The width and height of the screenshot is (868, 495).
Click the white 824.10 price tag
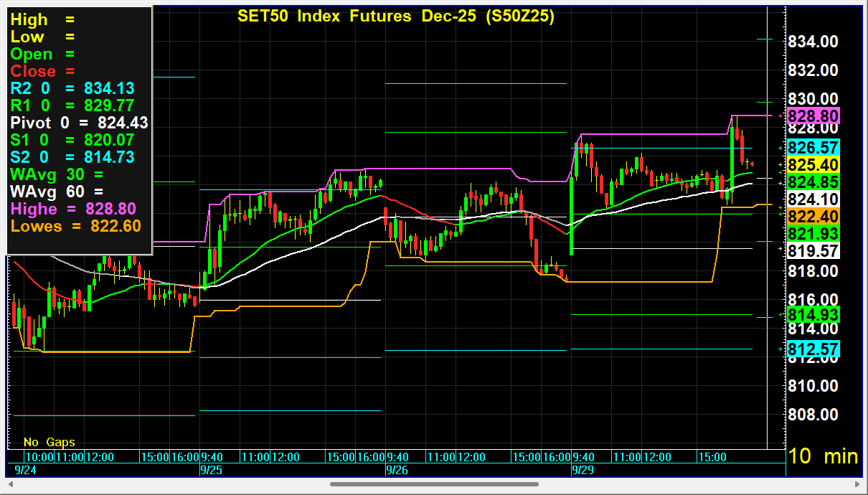pyautogui.click(x=813, y=199)
